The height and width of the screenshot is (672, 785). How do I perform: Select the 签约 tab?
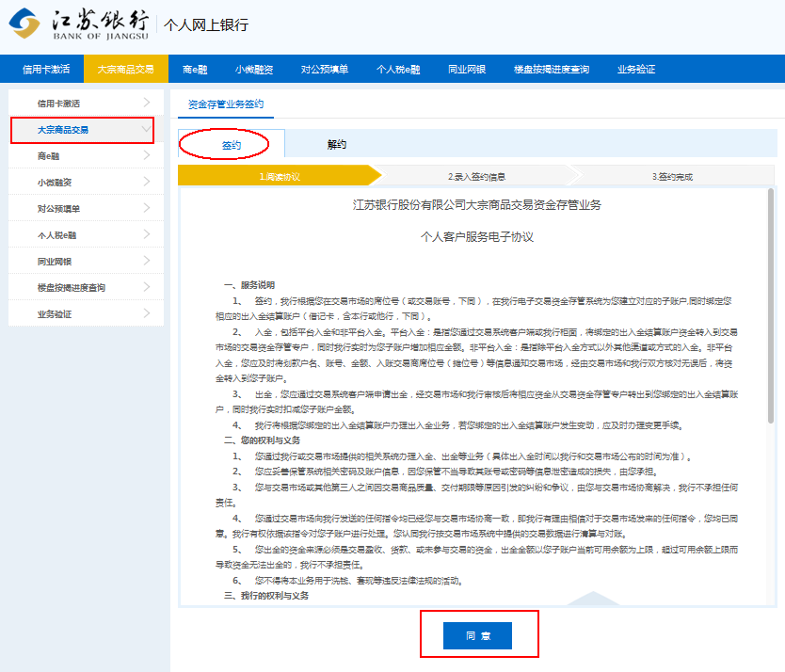click(x=232, y=145)
